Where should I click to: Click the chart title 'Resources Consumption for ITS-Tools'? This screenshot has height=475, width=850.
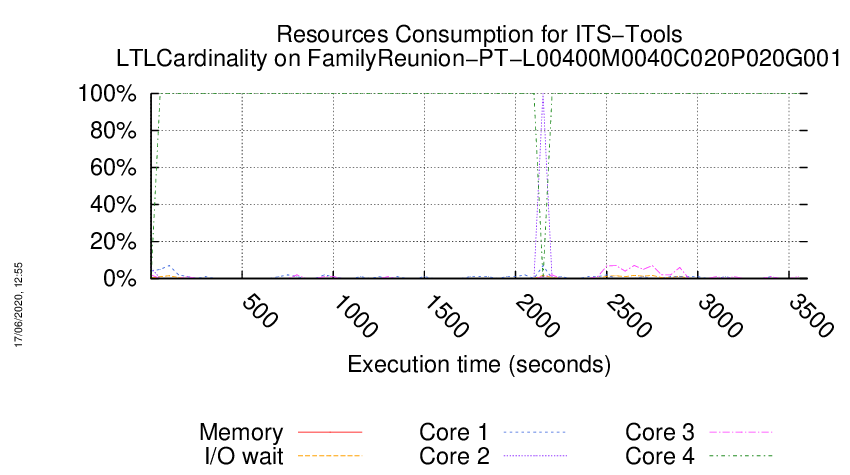(479, 35)
